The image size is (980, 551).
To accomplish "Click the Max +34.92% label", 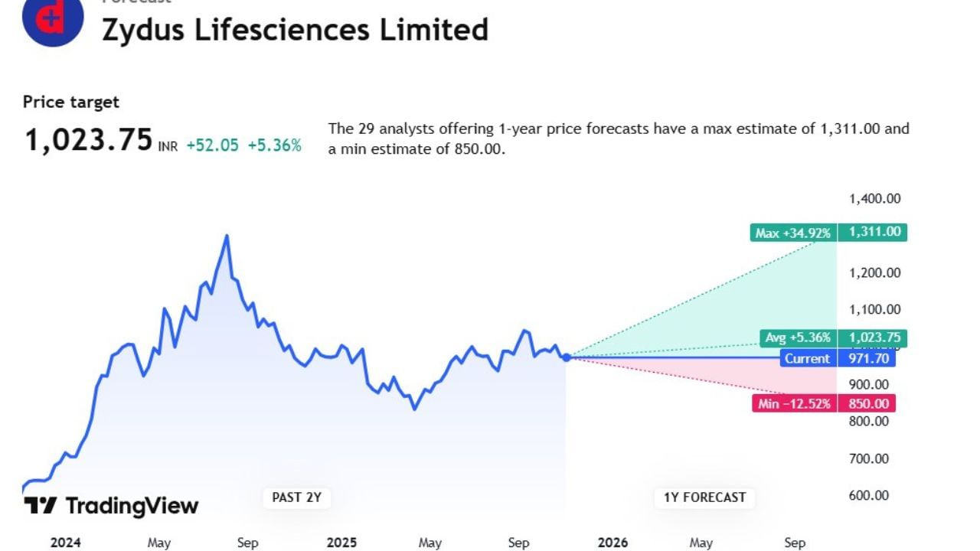I will (x=793, y=233).
